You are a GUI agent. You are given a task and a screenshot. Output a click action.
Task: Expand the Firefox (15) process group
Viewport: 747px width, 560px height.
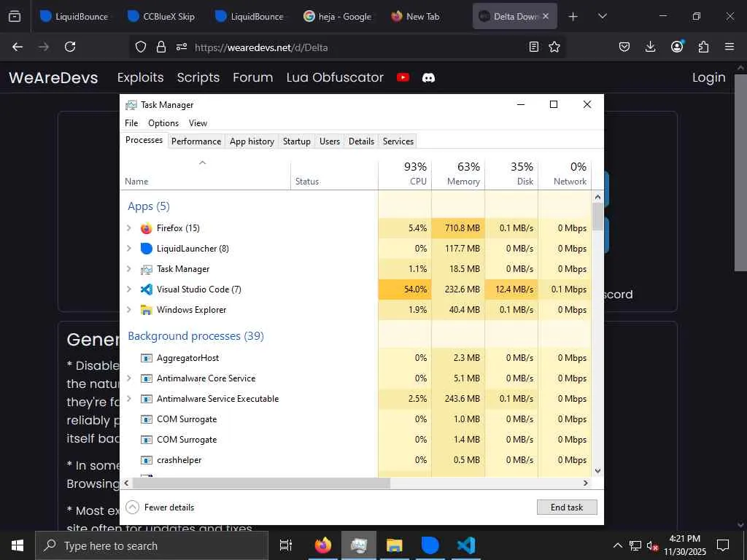128,228
